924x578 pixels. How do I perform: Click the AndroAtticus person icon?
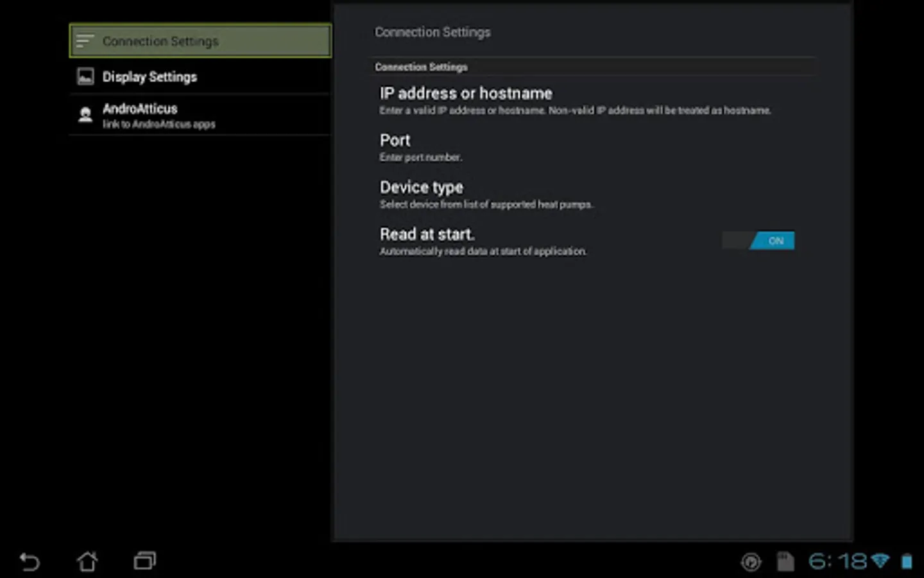pyautogui.click(x=85, y=115)
